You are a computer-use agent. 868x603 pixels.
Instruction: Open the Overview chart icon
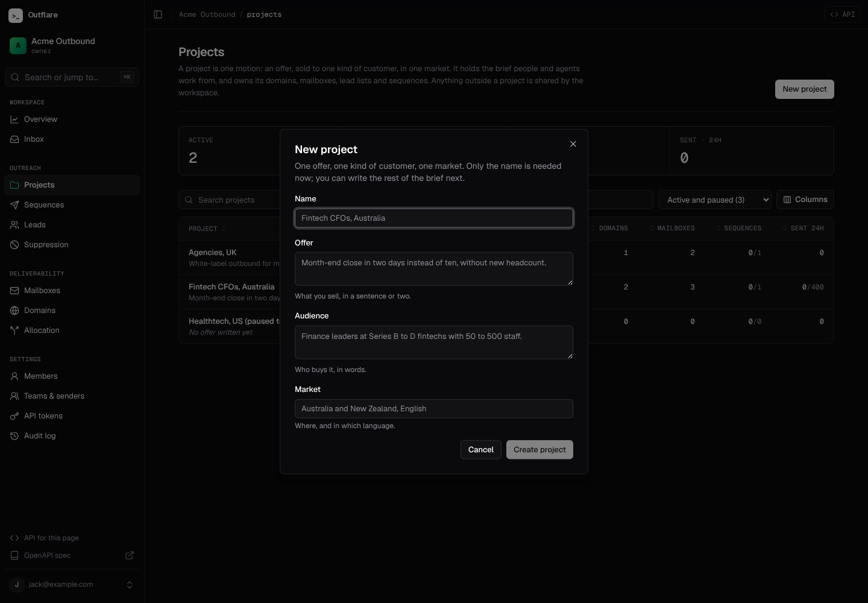14,119
